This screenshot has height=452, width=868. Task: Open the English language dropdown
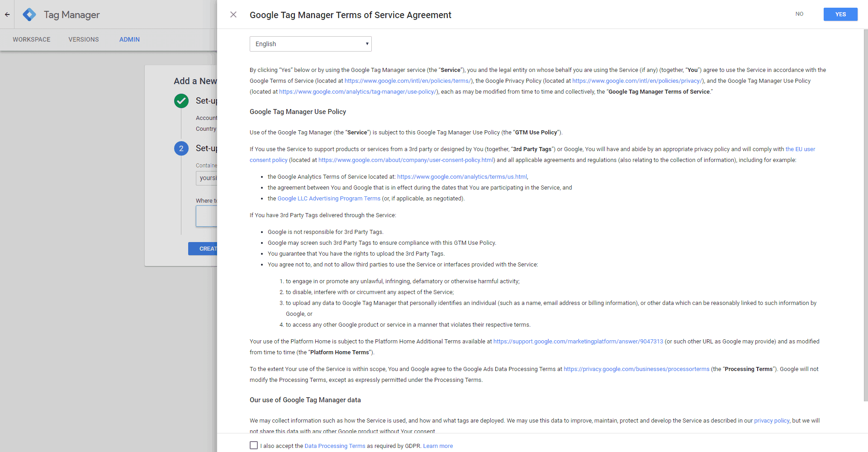point(311,44)
